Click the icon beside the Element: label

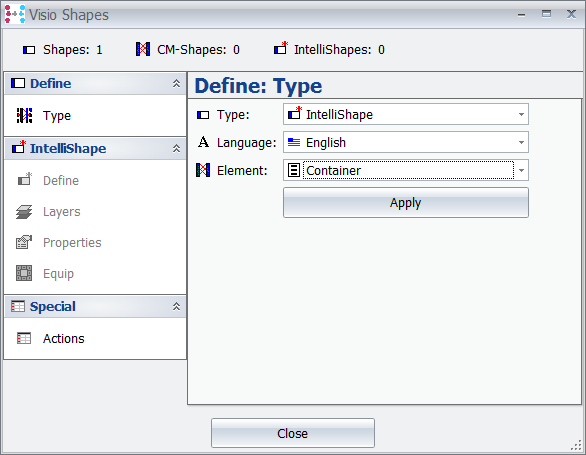click(x=203, y=170)
